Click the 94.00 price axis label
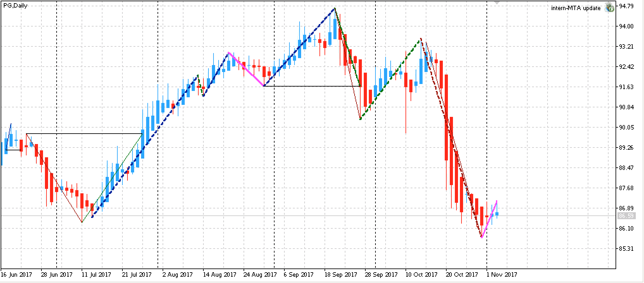644x283 pixels. click(626, 26)
